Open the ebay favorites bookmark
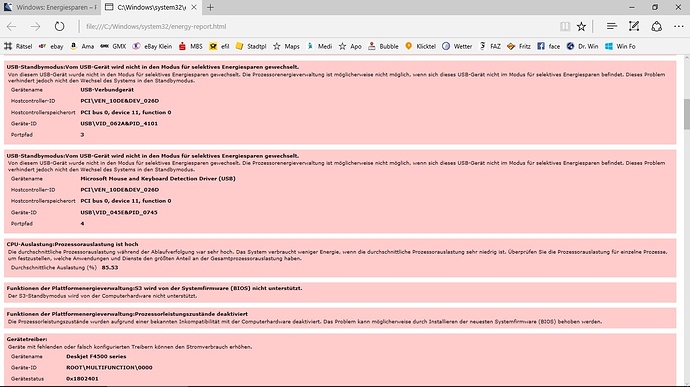Viewport: 690px width, 387px height. coord(51,46)
